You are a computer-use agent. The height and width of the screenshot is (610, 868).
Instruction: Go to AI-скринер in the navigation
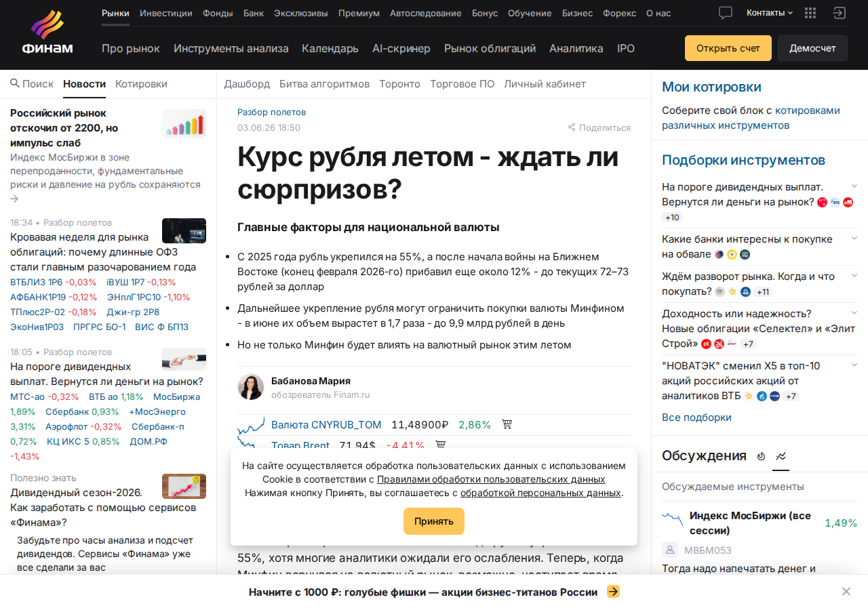point(401,48)
